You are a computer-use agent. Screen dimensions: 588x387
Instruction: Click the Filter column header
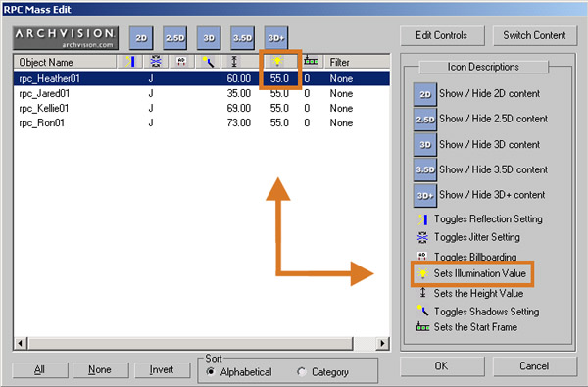click(358, 62)
